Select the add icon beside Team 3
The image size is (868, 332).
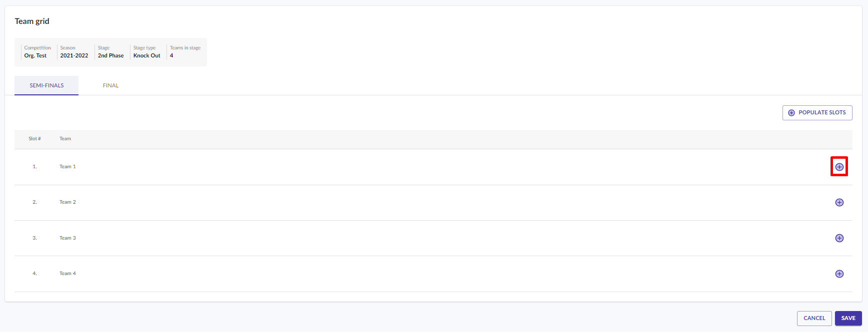[839, 238]
